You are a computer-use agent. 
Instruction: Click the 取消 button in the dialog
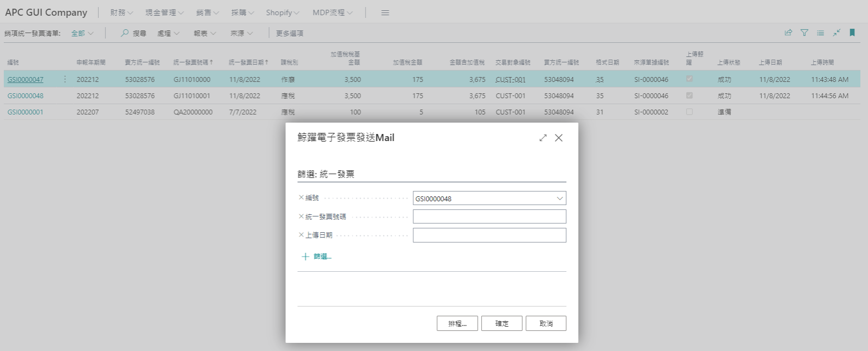[x=546, y=323]
